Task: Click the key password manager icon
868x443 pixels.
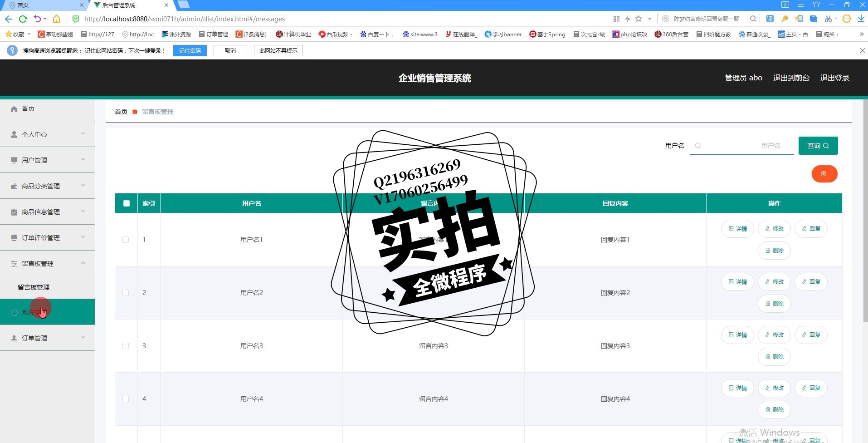Action: (x=784, y=19)
